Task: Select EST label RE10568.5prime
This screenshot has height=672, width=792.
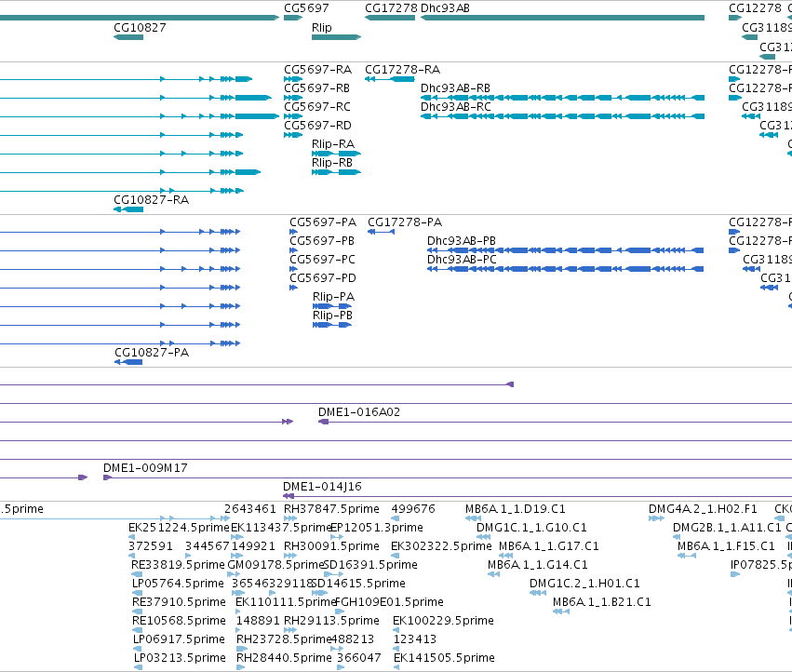Action: pos(179,621)
